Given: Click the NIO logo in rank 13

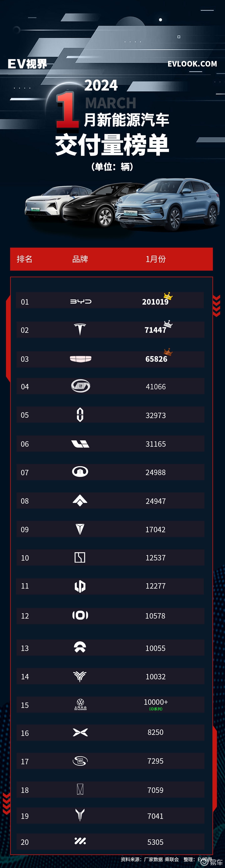Looking at the screenshot, I should click(x=80, y=647).
